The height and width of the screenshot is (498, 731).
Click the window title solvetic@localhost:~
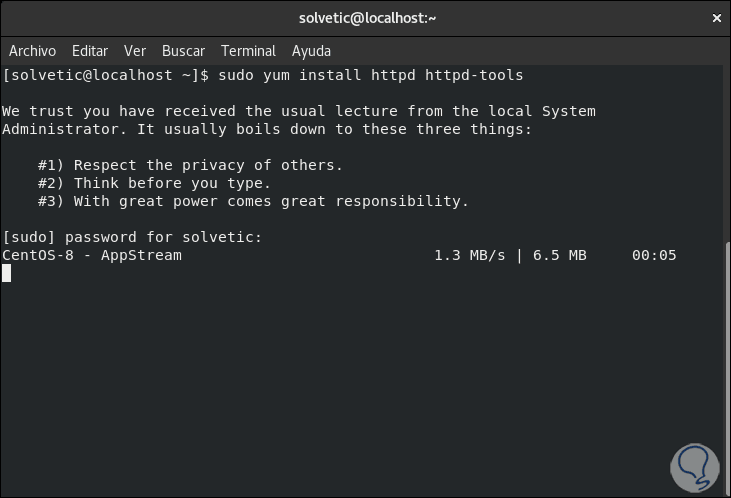pyautogui.click(x=367, y=18)
